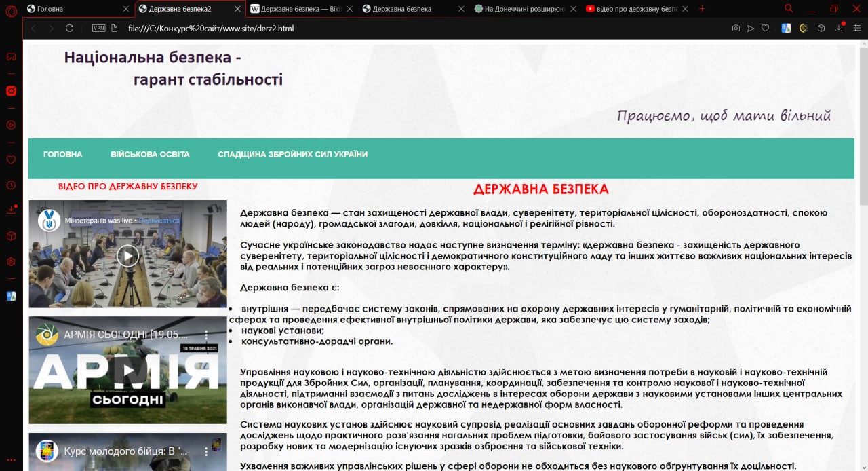View page info file icon
Viewport: 868px width, 471px height.
(x=115, y=29)
